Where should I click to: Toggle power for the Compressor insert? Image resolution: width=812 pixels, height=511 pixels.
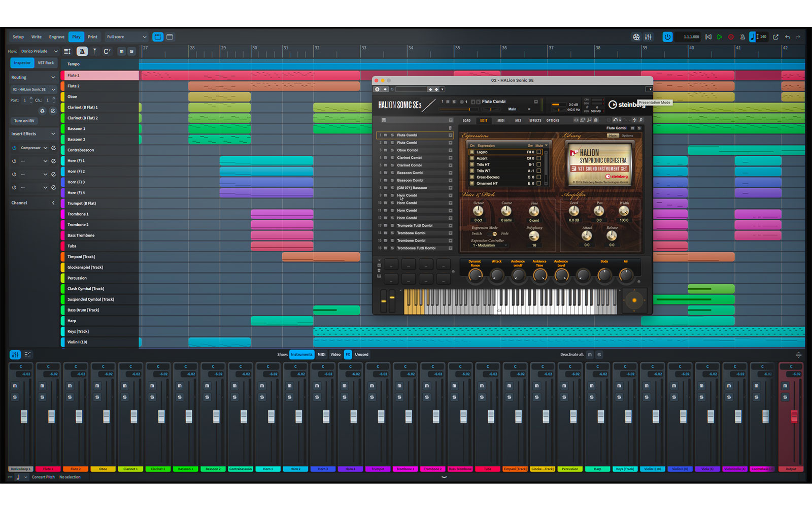pos(14,148)
